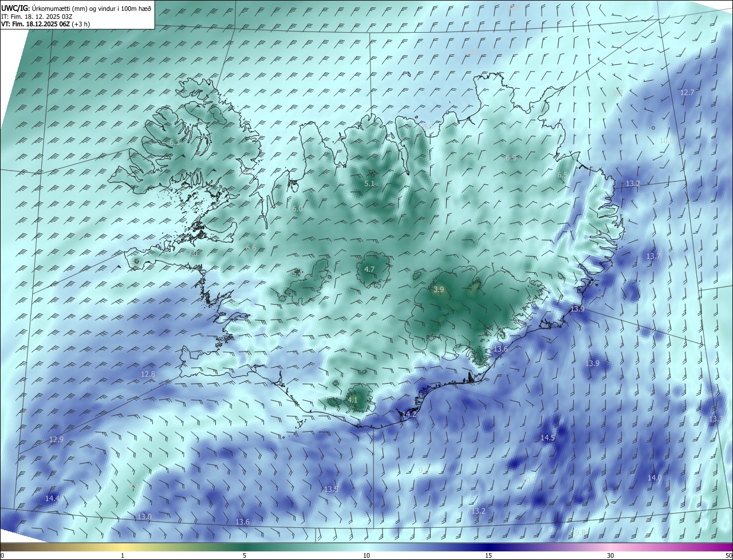Click the 5.4 value label on the map
The image size is (733, 560).
(297, 274)
